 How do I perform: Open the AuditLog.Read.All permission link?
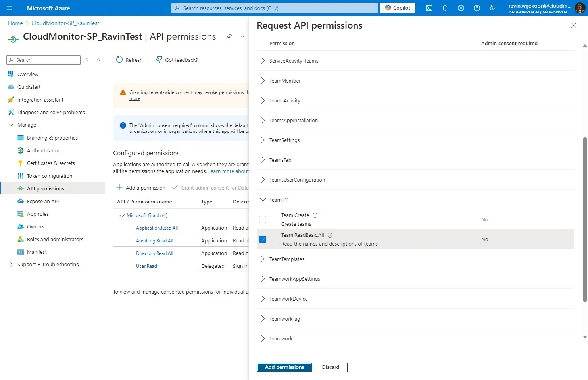point(154,241)
